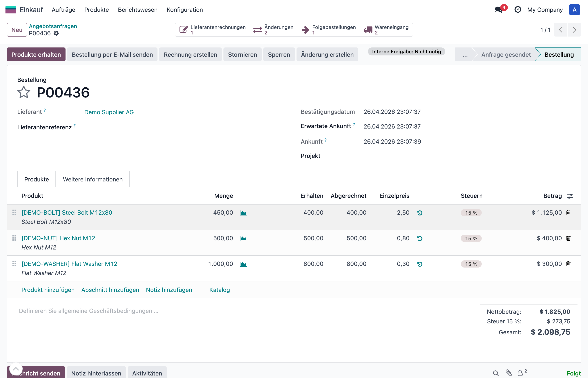This screenshot has width=588, height=378.
Task: Open the My Company switcher
Action: pos(545,10)
